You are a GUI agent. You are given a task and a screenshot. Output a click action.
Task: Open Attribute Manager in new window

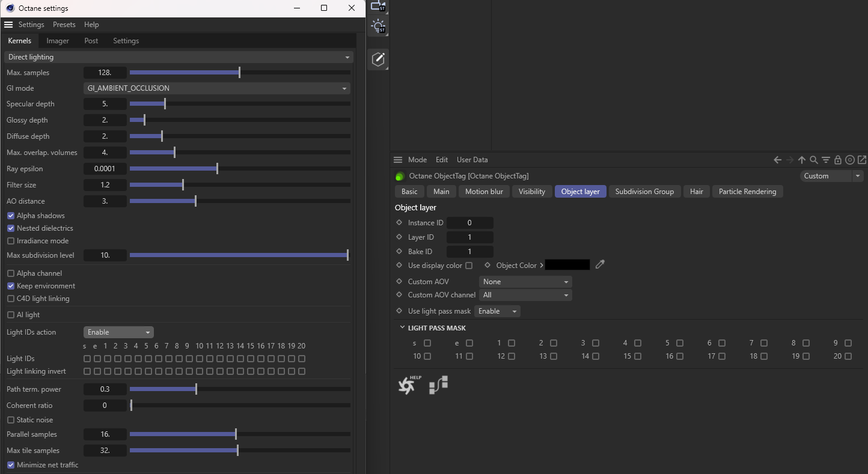click(x=862, y=160)
